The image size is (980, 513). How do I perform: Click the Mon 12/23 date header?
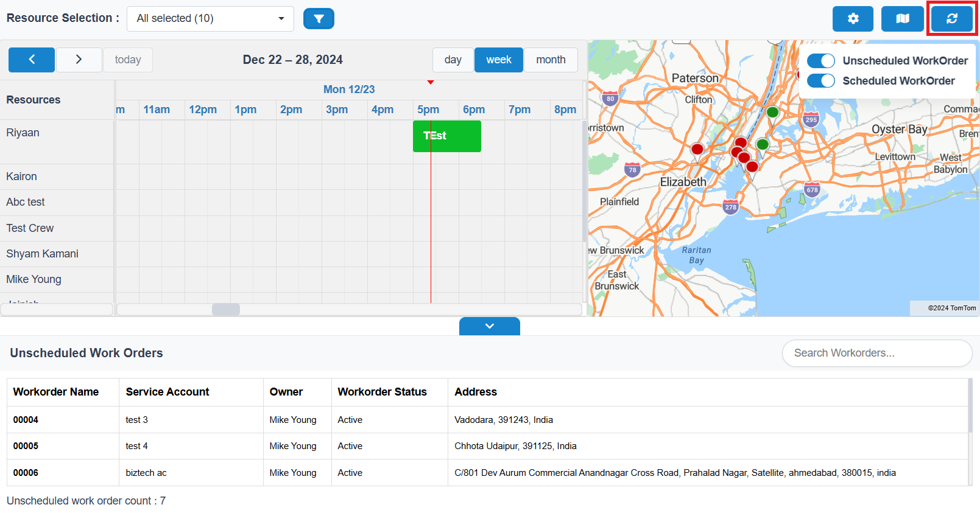[x=349, y=89]
